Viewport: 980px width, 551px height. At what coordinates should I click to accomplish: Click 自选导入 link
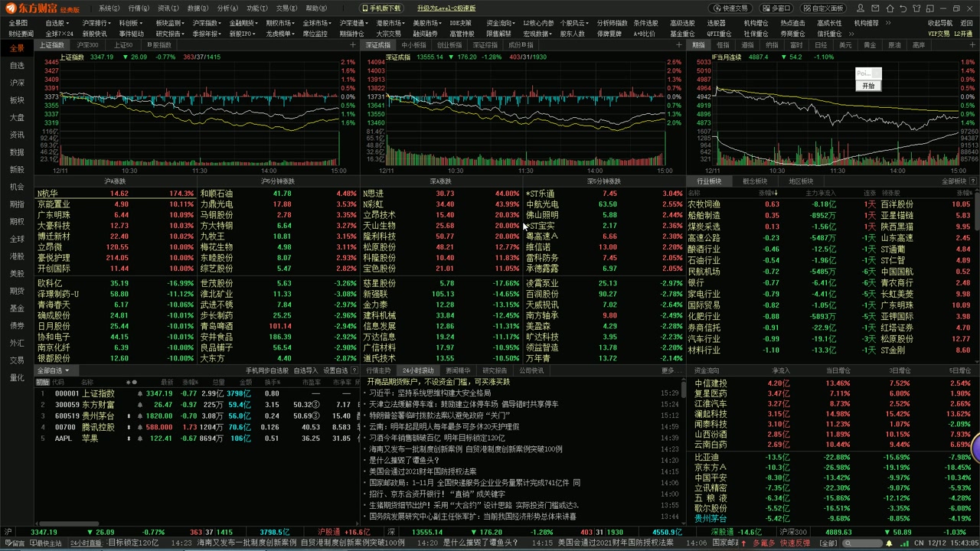click(x=306, y=370)
